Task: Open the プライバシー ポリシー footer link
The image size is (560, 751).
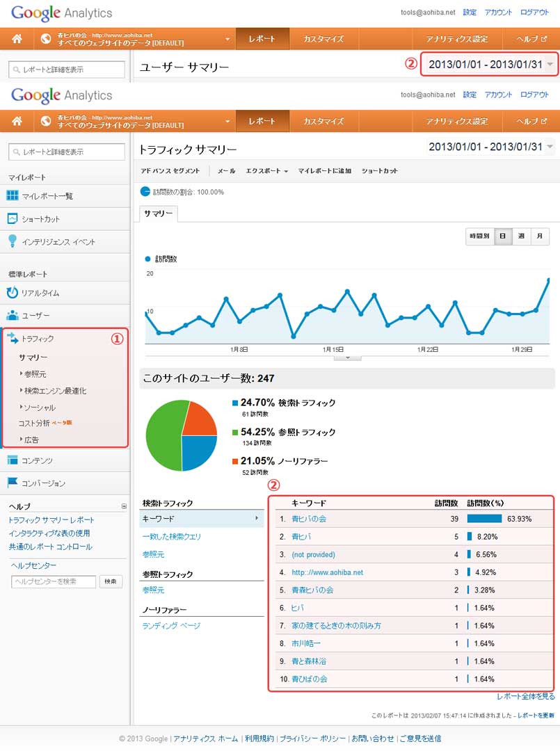Action: [x=312, y=738]
